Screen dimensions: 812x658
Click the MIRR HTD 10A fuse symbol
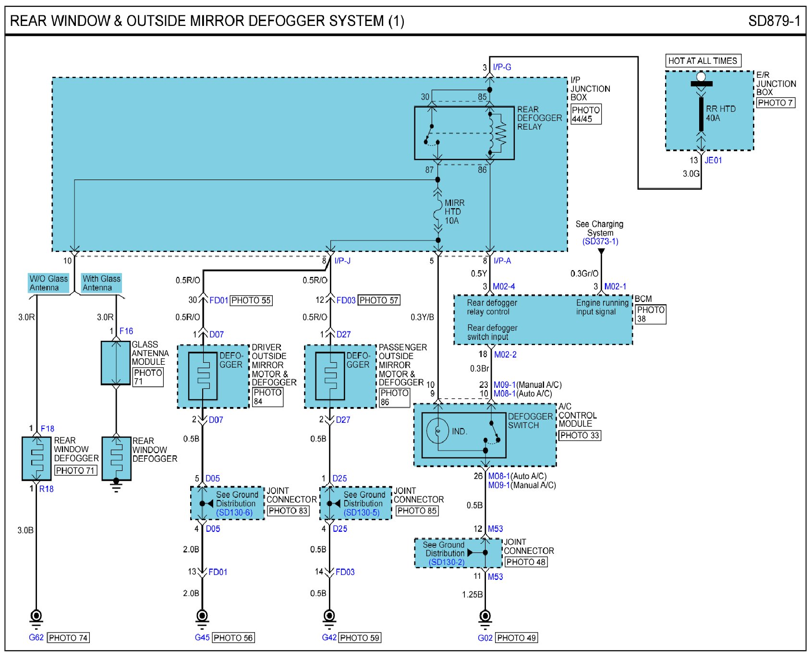(x=438, y=212)
